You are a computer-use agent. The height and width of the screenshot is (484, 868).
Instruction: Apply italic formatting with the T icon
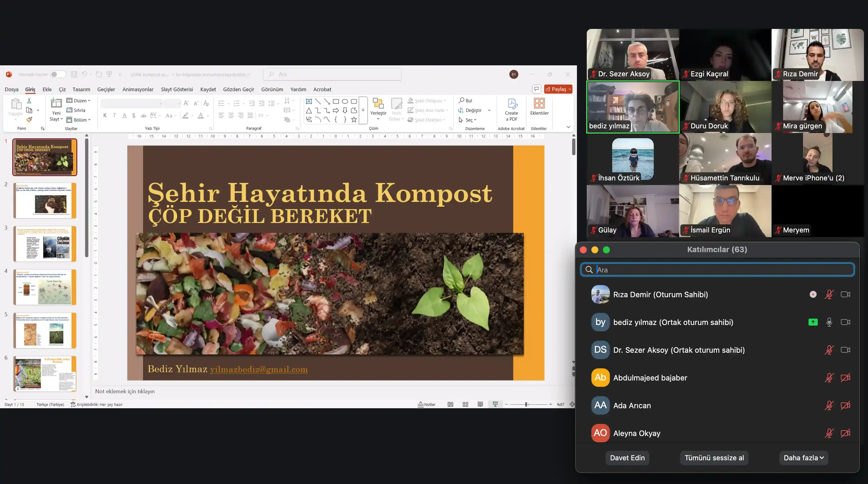tap(114, 115)
